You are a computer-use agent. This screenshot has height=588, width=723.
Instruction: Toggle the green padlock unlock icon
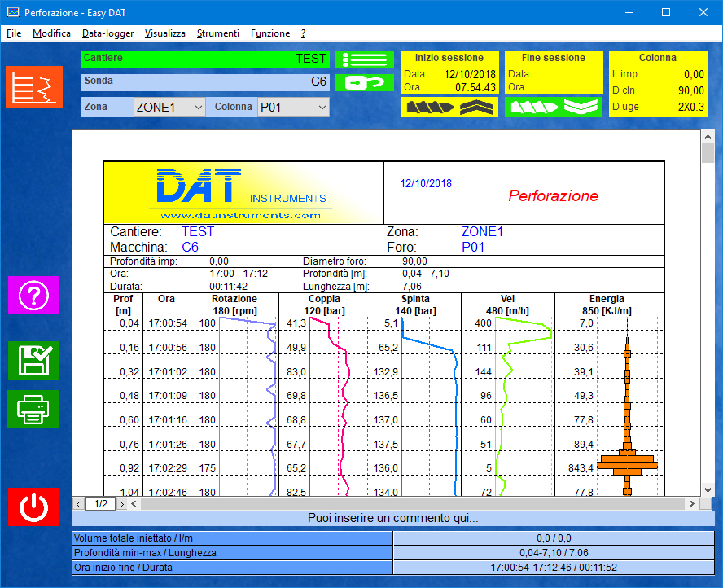364,81
